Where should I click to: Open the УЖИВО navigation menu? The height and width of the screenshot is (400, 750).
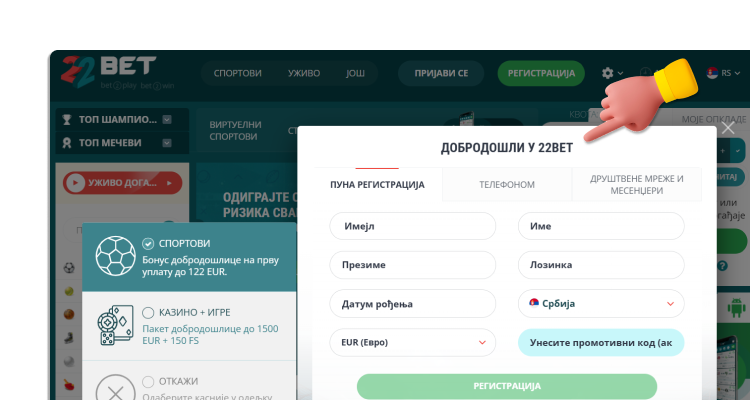[304, 73]
